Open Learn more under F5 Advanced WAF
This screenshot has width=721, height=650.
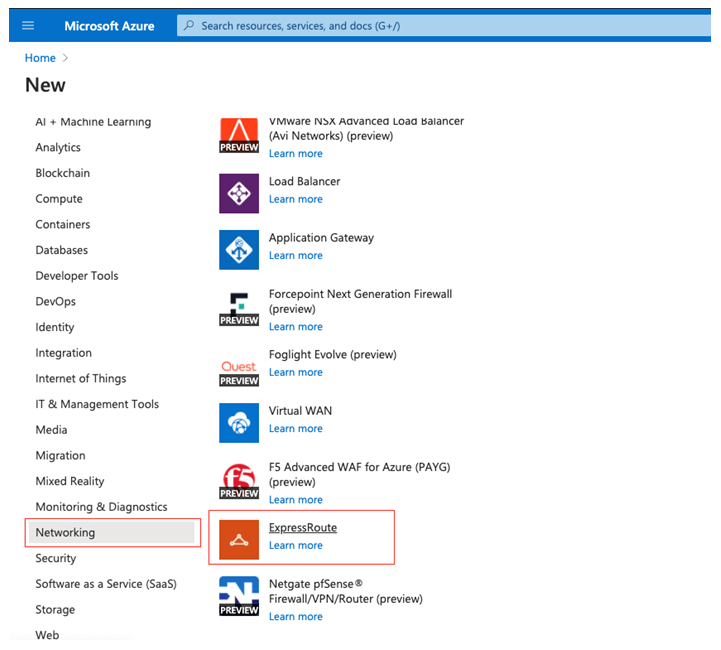(296, 500)
